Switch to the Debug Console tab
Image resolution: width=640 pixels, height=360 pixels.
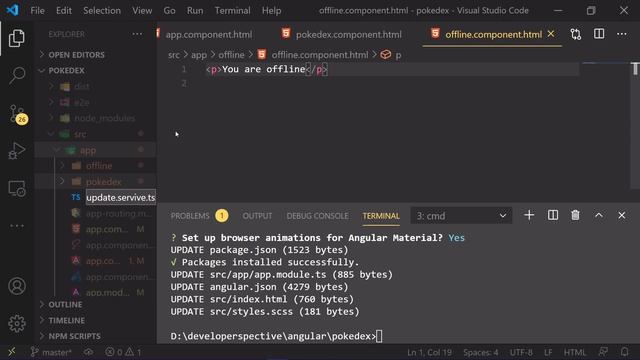(x=317, y=216)
